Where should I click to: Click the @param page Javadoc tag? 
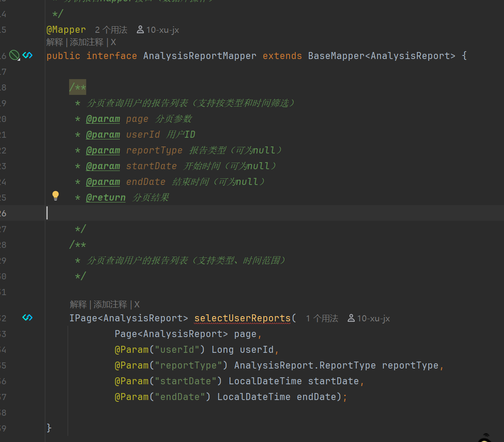(x=103, y=118)
